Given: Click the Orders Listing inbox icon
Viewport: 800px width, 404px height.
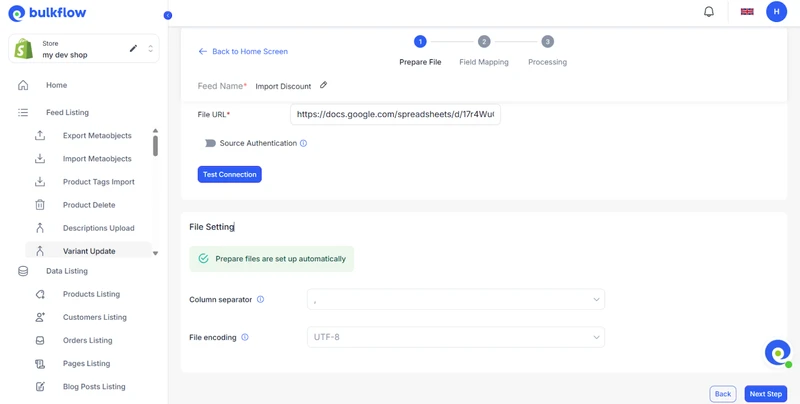Looking at the screenshot, I should 40,340.
